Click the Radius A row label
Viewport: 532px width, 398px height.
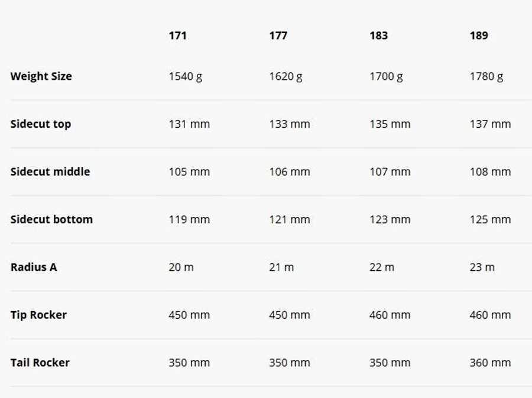(34, 267)
